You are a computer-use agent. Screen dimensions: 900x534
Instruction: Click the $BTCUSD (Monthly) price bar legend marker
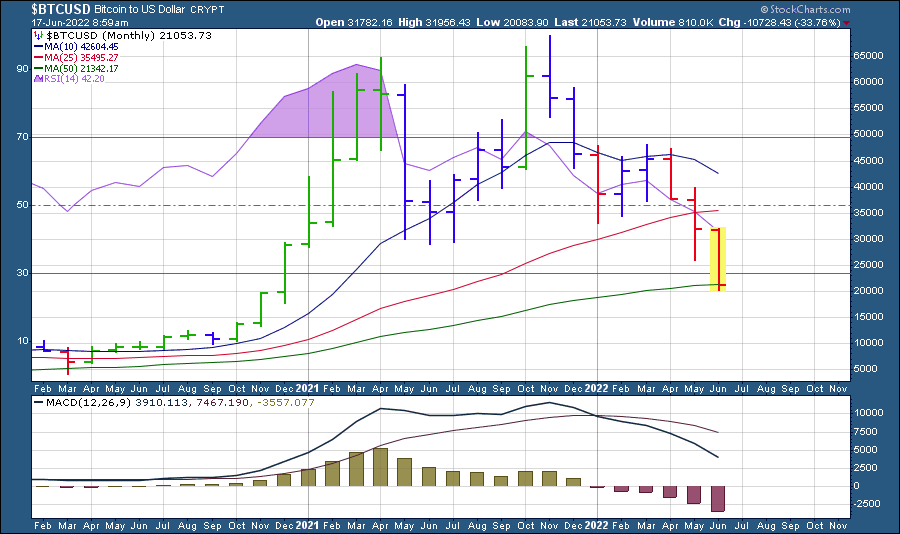38,35
